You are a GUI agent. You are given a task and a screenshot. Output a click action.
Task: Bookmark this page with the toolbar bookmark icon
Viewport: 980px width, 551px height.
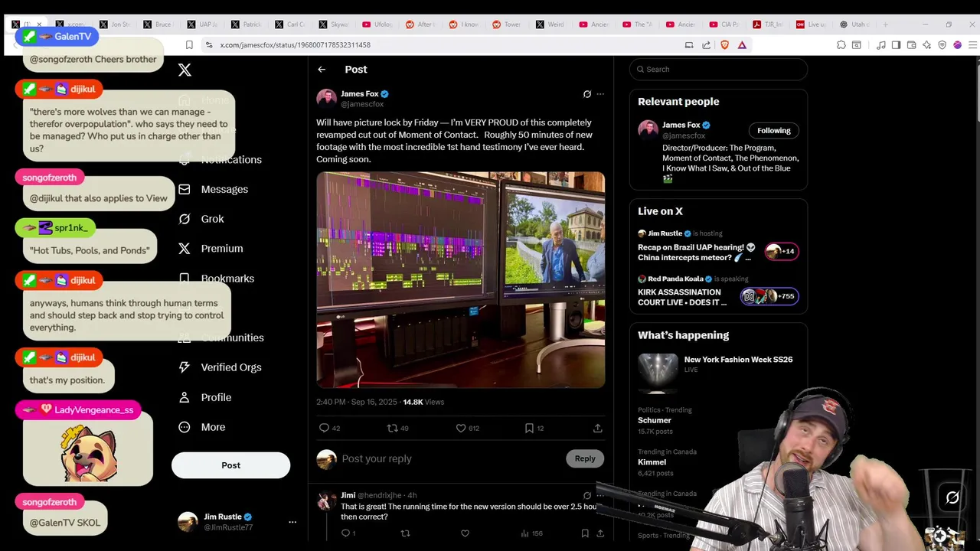coord(189,45)
